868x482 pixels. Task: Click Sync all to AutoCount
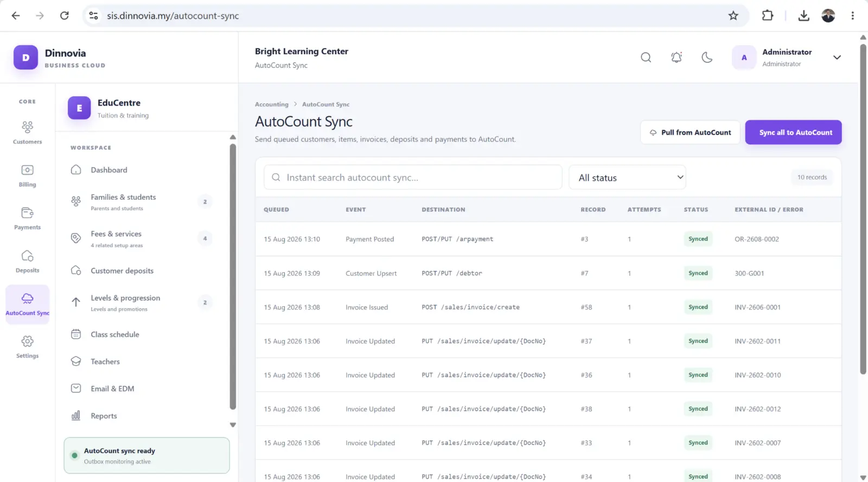pos(794,132)
